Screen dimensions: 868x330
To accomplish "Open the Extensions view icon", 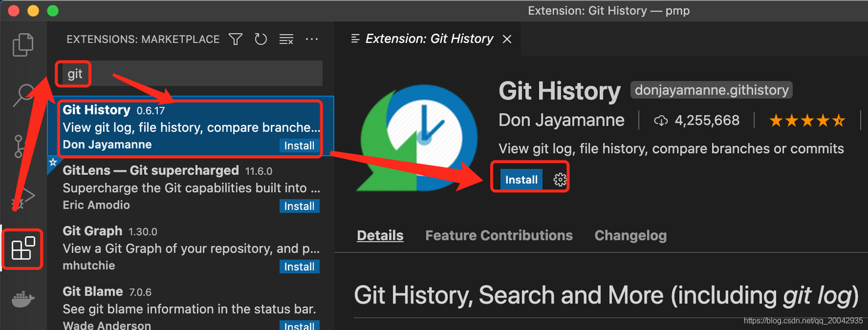I will (24, 249).
